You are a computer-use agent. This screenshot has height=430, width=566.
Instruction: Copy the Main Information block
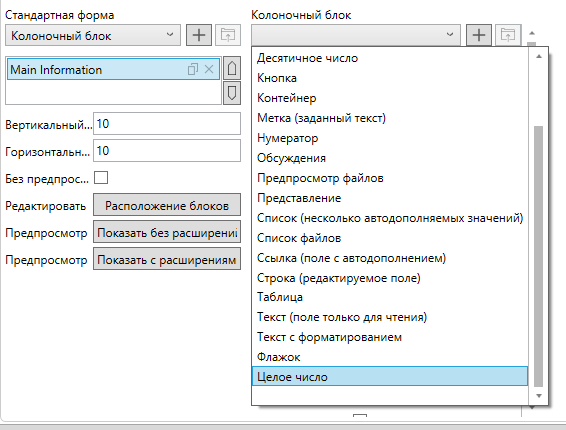(193, 69)
